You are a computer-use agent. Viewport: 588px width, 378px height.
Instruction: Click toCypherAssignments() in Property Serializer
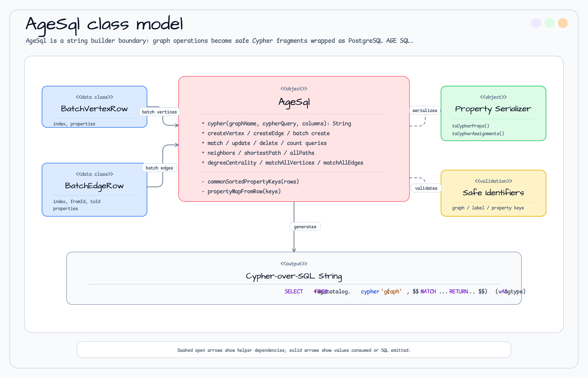point(478,134)
